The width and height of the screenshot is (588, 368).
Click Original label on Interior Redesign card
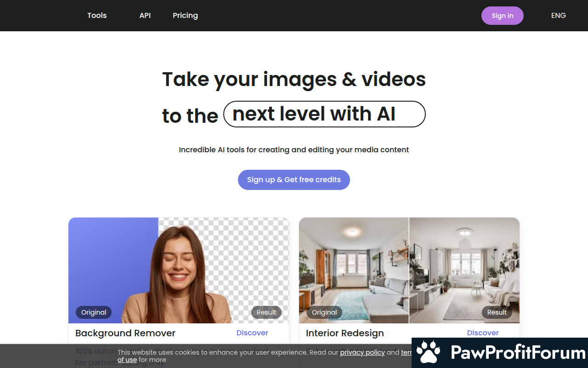tap(324, 312)
